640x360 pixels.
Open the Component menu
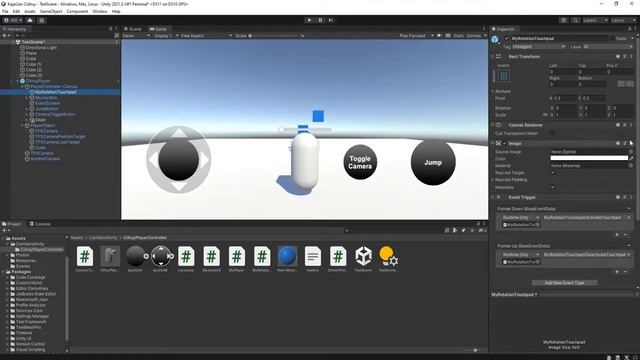click(x=77, y=11)
